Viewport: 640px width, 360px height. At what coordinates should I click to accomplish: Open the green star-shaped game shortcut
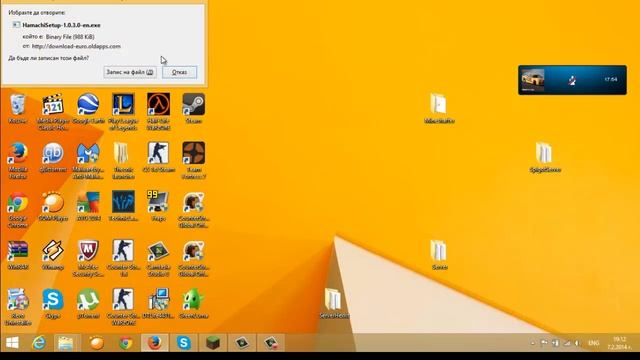tap(193, 304)
